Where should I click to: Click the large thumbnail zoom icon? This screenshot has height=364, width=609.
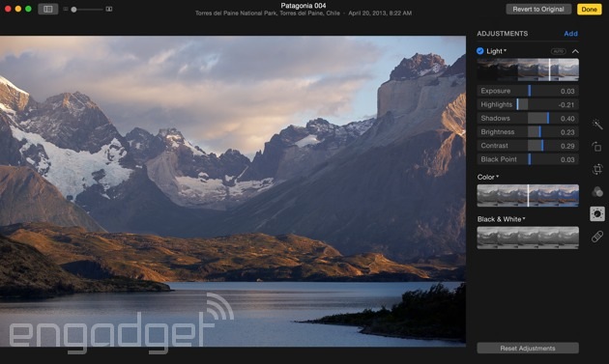[x=109, y=9]
